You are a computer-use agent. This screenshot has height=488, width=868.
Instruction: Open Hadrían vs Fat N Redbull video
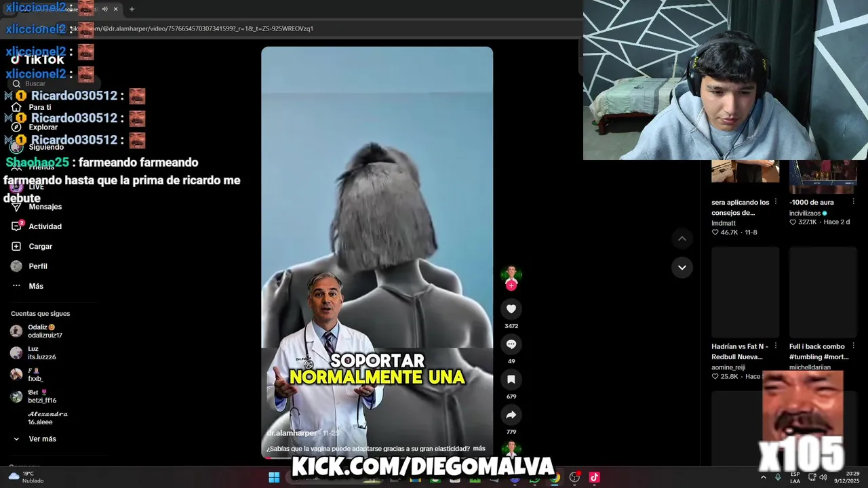pyautogui.click(x=740, y=351)
